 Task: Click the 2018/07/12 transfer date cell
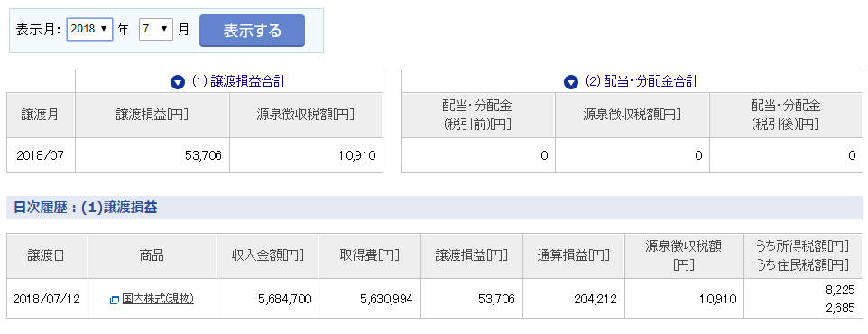click(47, 299)
